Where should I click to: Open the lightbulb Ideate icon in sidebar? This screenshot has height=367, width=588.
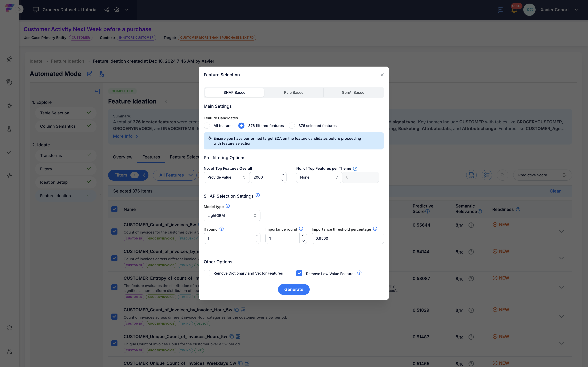[9, 106]
